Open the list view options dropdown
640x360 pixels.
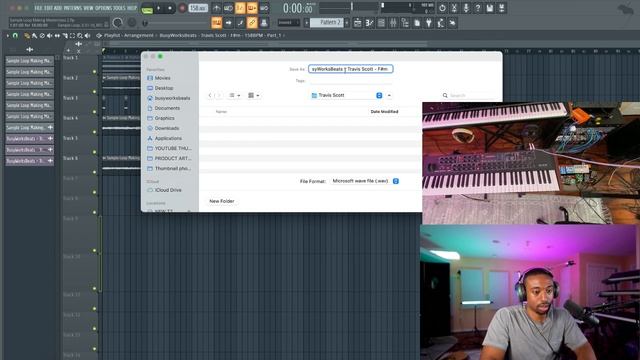tap(234, 95)
